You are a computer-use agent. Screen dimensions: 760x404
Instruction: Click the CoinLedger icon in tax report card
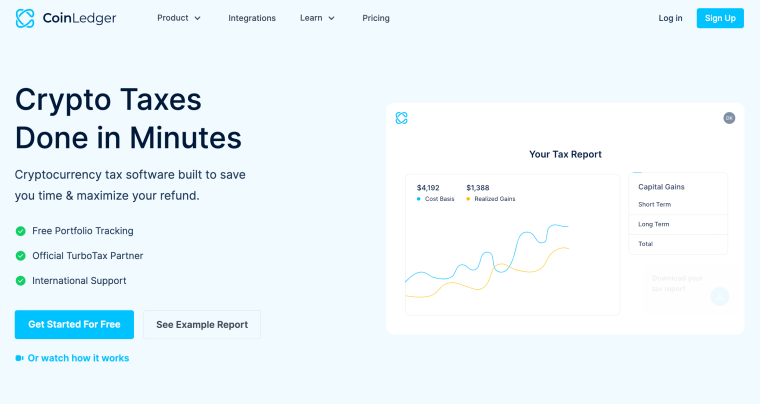point(401,118)
